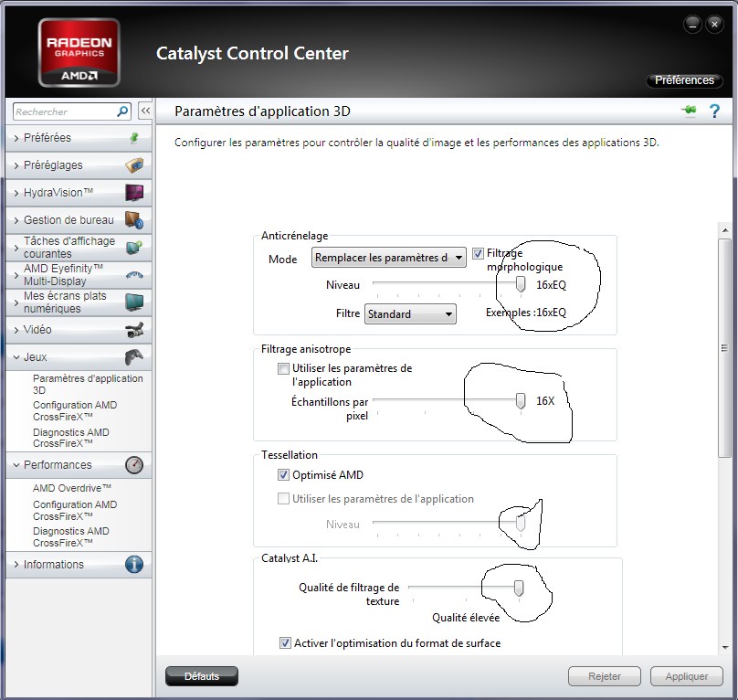The image size is (738, 700).
Task: Open Diagnostics AMD CrossFireX under Jeux
Action: [x=71, y=438]
